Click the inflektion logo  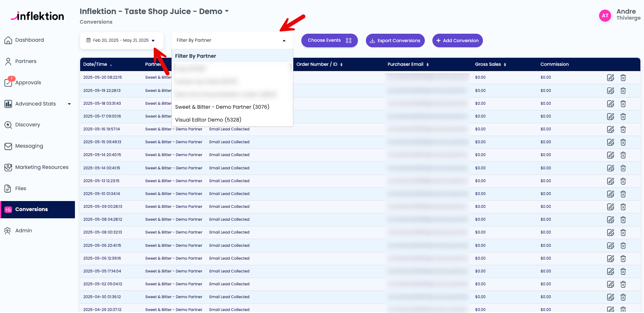(37, 16)
